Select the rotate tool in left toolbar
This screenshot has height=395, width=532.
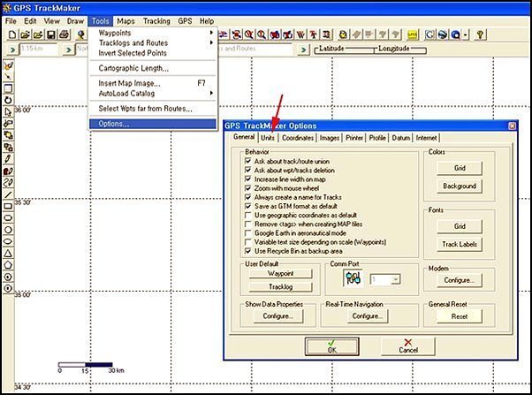tap(8, 100)
